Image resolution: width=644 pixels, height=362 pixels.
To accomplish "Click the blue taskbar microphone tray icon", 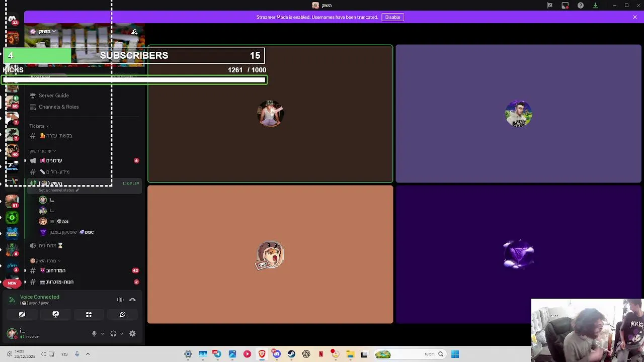I will (x=77, y=354).
